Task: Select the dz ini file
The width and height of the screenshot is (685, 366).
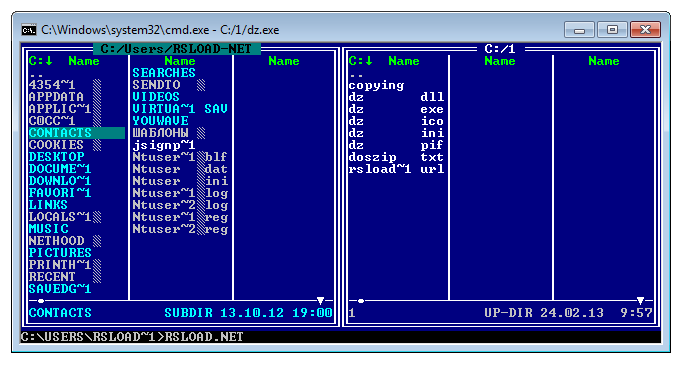Action: (x=396, y=133)
